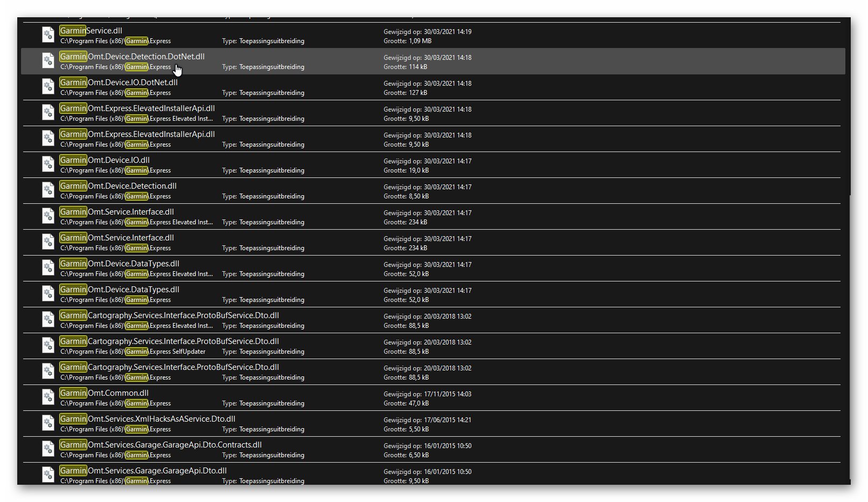Select the icon of GarminOmt.Services.XmlHacksAsAService.Dto.dll

[48, 423]
